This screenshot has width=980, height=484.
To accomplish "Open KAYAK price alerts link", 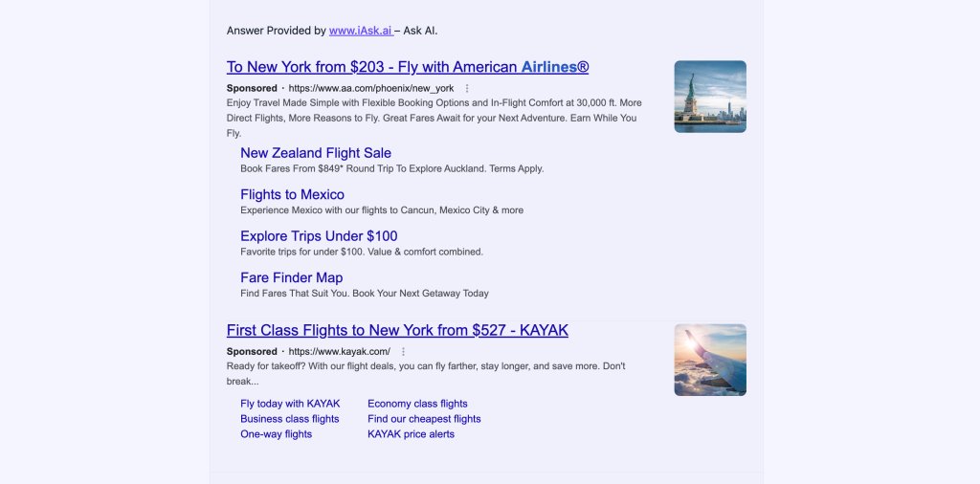I will pos(411,434).
